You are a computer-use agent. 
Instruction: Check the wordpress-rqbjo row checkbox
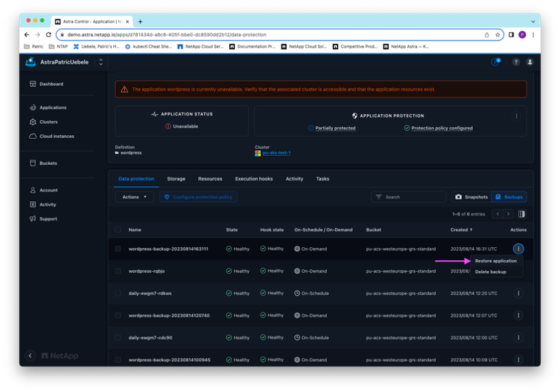click(118, 271)
